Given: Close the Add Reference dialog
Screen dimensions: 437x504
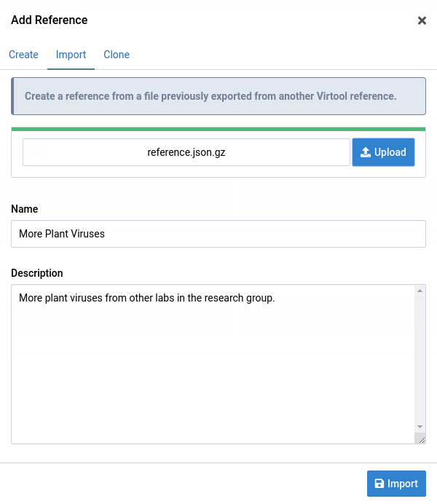Looking at the screenshot, I should 422,20.
